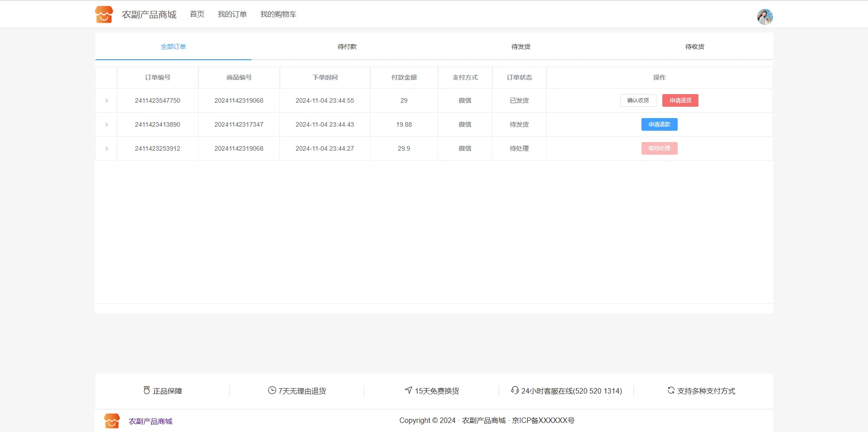Screen dimensions: 868x432
Task: Click the genuine guarantee medal icon
Action: (146, 390)
